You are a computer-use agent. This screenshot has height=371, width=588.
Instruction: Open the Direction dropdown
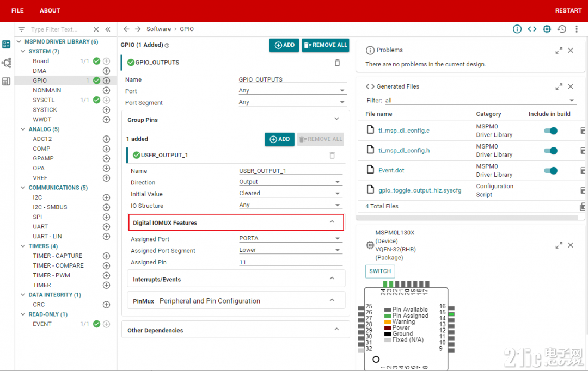tap(290, 182)
